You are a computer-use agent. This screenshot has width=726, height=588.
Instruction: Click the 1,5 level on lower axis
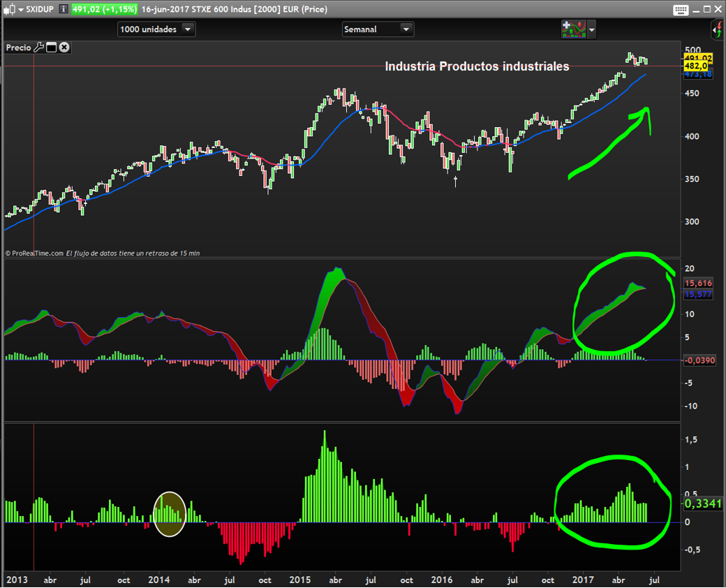click(x=691, y=440)
